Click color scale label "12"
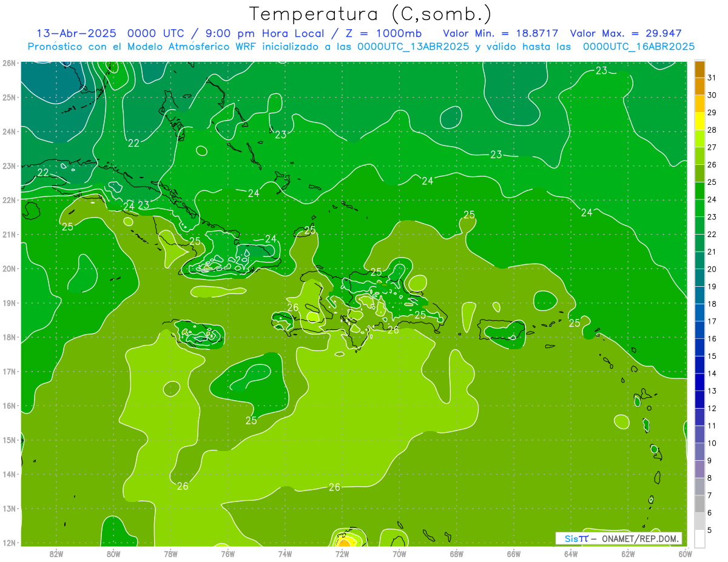Viewport: 728px width, 562px height. (x=712, y=409)
